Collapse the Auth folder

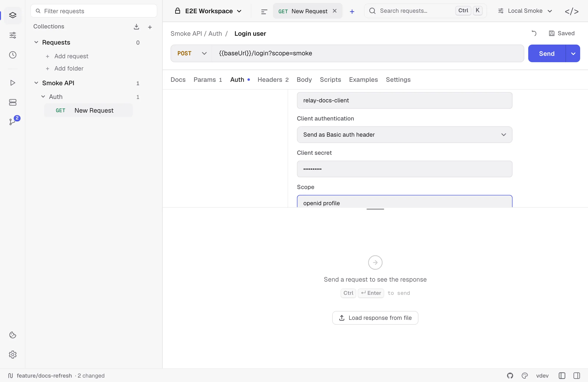pos(43,96)
